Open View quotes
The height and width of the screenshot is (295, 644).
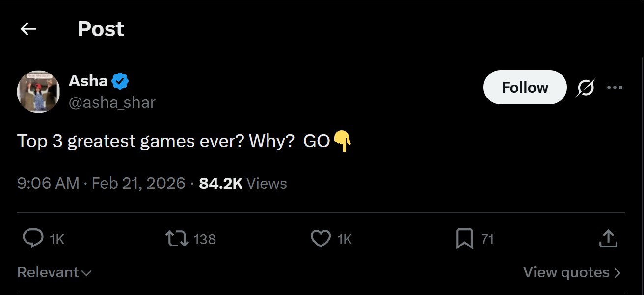tap(572, 272)
